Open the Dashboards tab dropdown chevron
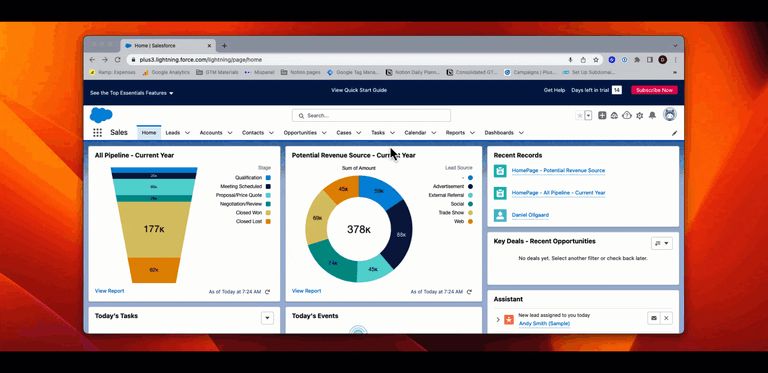768x373 pixels. [521, 133]
